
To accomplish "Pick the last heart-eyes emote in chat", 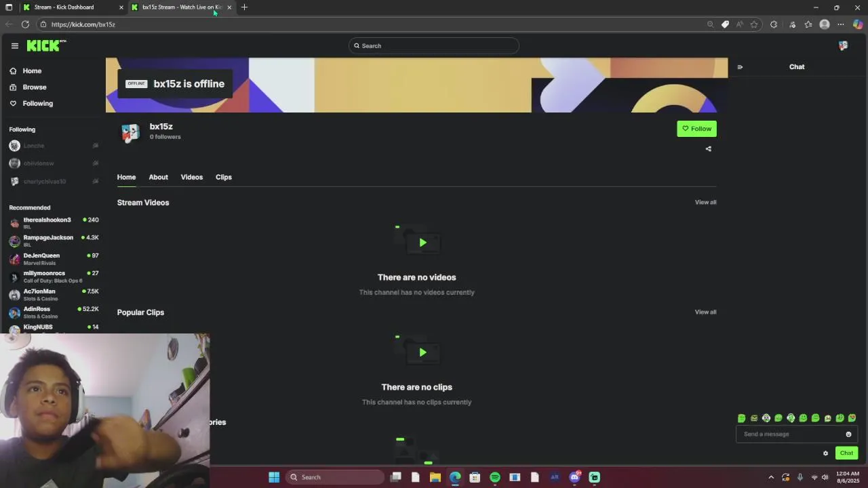I will (x=852, y=418).
